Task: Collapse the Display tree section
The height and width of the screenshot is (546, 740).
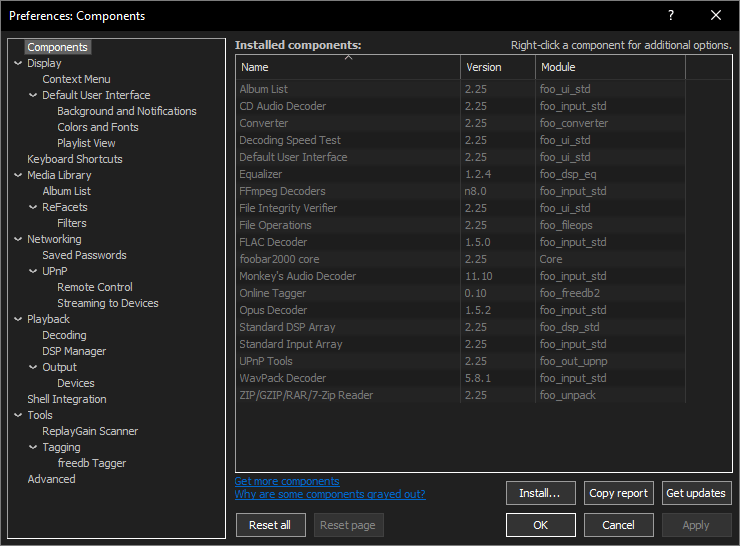Action: click(x=18, y=63)
